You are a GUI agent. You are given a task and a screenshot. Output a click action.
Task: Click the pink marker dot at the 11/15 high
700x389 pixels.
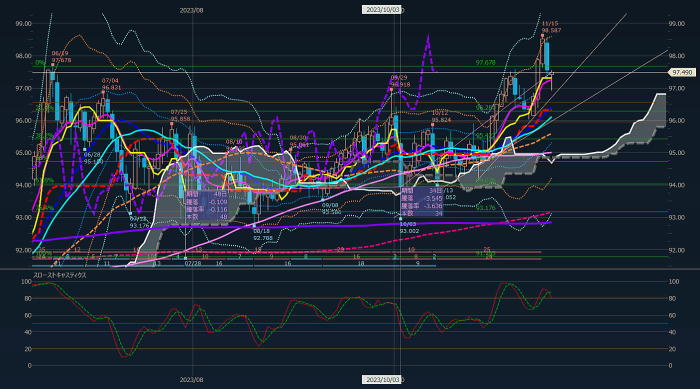[x=542, y=35]
